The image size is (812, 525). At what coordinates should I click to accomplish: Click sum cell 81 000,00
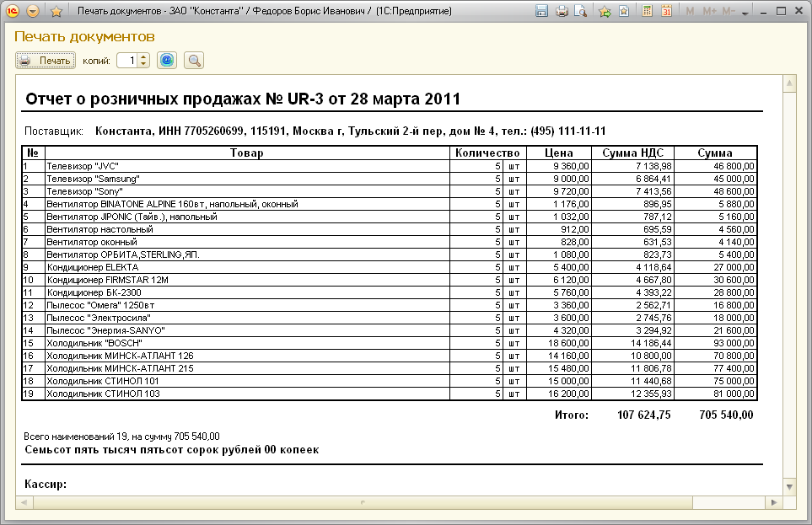pyautogui.click(x=716, y=394)
